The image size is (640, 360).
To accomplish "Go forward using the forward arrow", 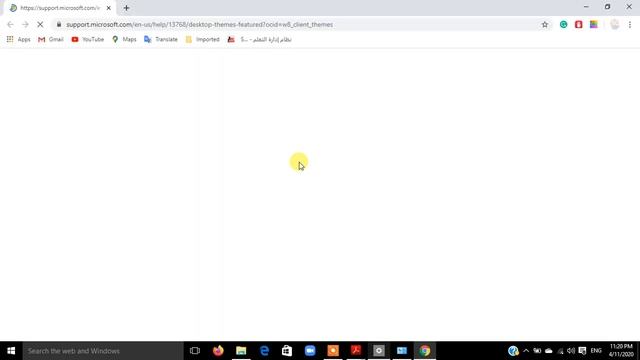I will [x=25, y=24].
